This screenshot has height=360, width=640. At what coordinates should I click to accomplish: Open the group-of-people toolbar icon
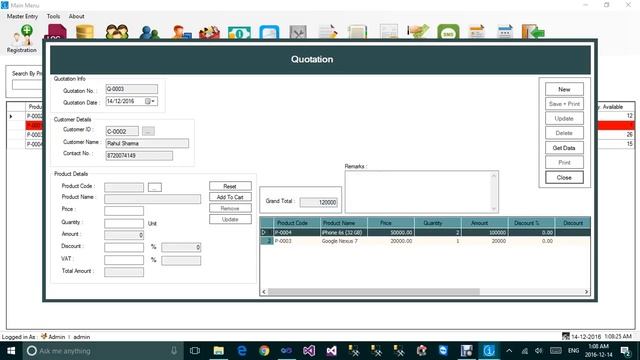point(117,32)
